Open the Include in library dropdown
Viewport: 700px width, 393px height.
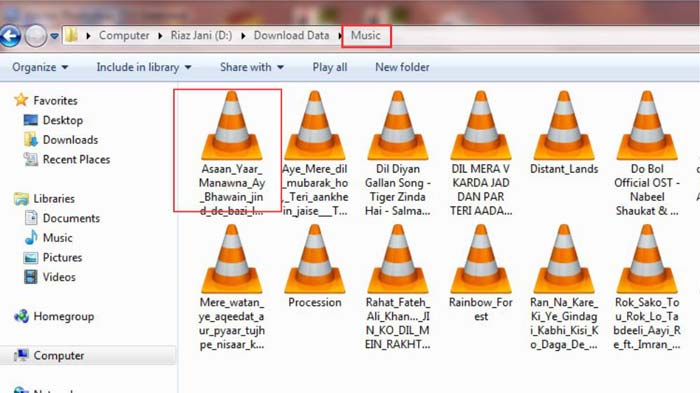coord(144,67)
